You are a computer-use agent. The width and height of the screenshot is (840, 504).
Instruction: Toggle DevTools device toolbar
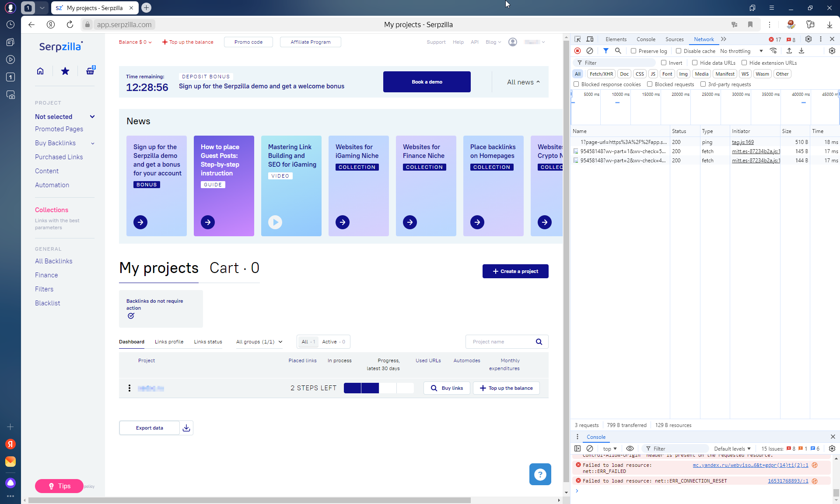click(590, 39)
